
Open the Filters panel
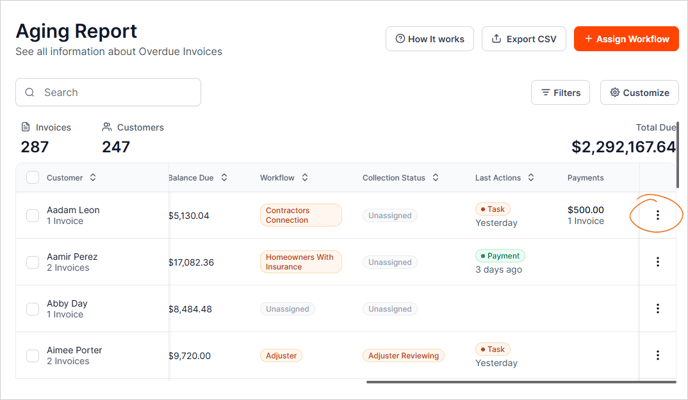(x=560, y=93)
